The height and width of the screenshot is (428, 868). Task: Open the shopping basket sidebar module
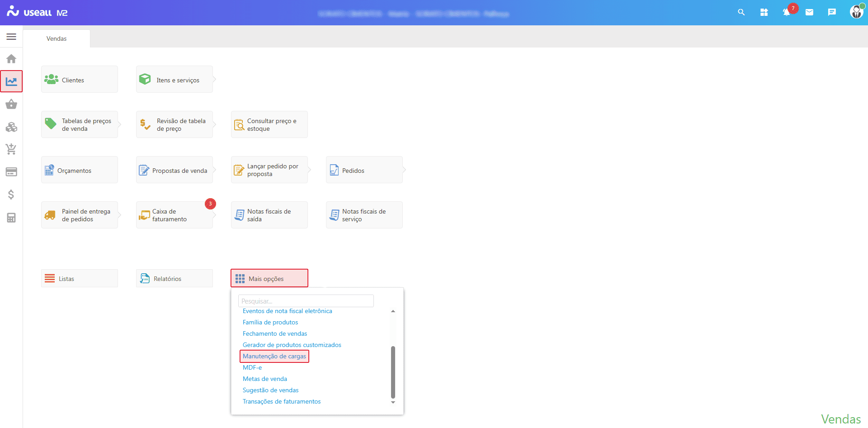click(11, 105)
